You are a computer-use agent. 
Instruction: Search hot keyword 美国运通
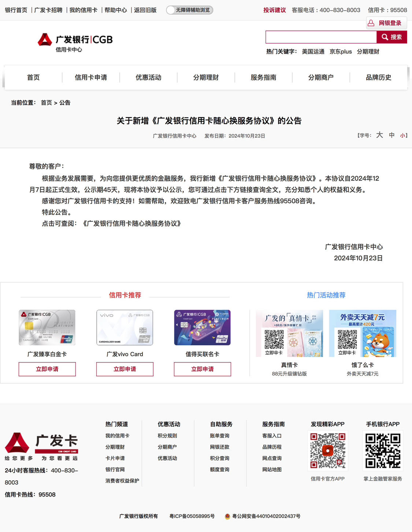(313, 52)
